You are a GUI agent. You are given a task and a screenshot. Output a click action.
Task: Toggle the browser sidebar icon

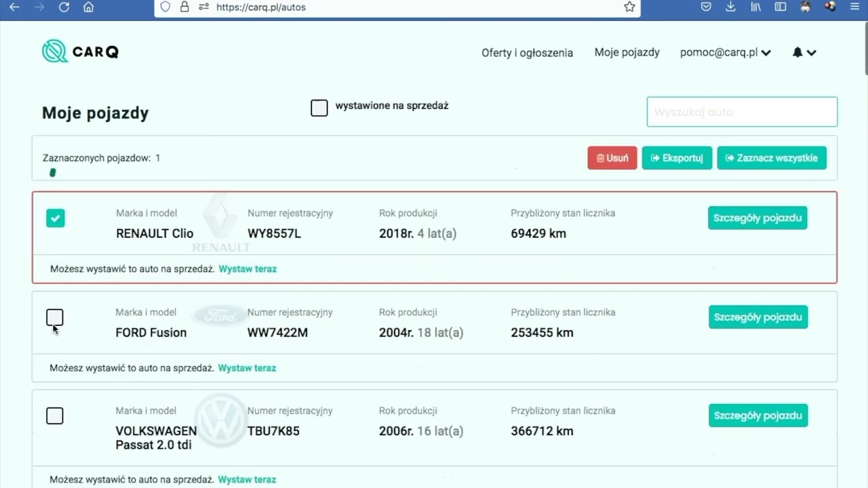click(x=781, y=7)
